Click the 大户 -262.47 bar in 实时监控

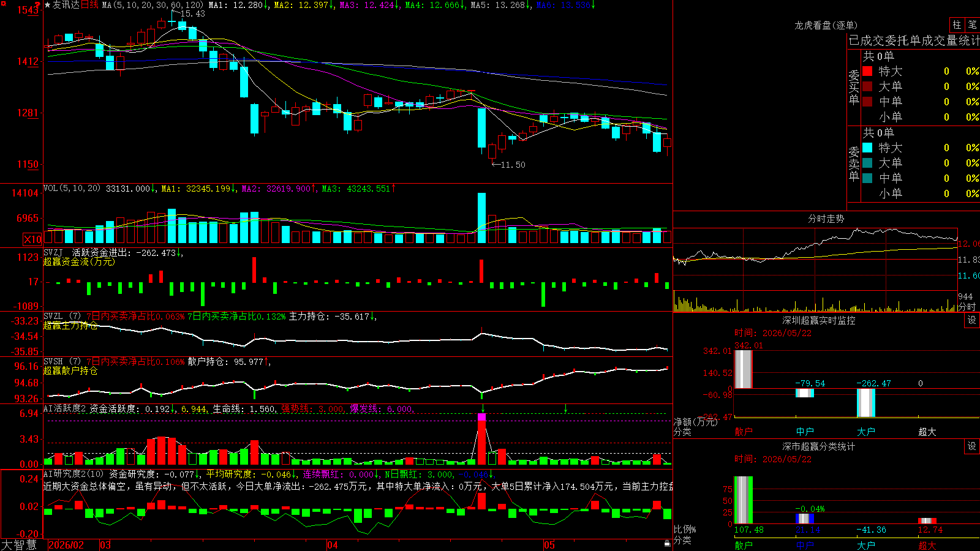coord(866,403)
